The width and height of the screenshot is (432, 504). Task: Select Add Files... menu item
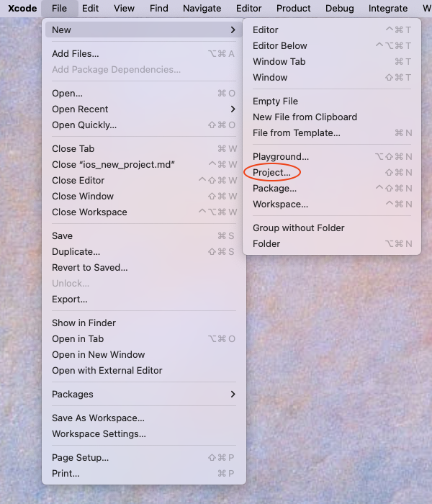[75, 54]
